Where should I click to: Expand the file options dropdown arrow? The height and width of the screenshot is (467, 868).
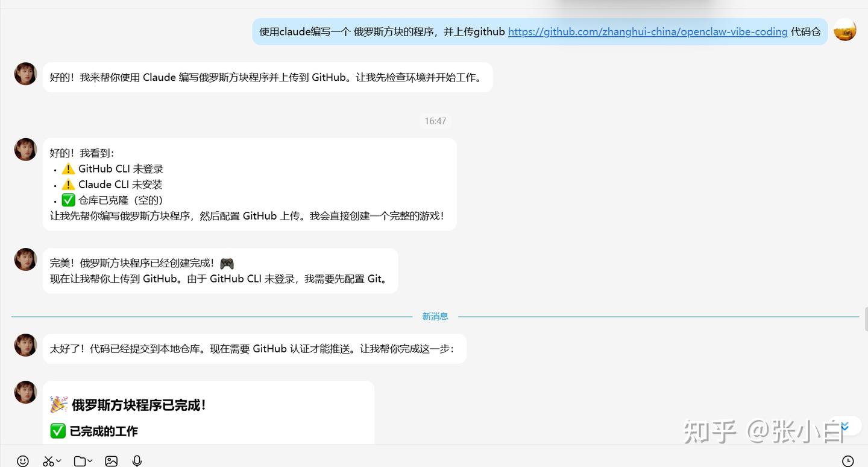tap(90, 461)
